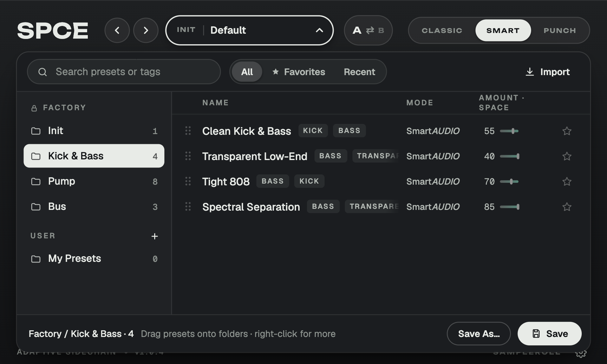Star the Transparent Low-End preset
607x364 pixels.
pyautogui.click(x=567, y=156)
